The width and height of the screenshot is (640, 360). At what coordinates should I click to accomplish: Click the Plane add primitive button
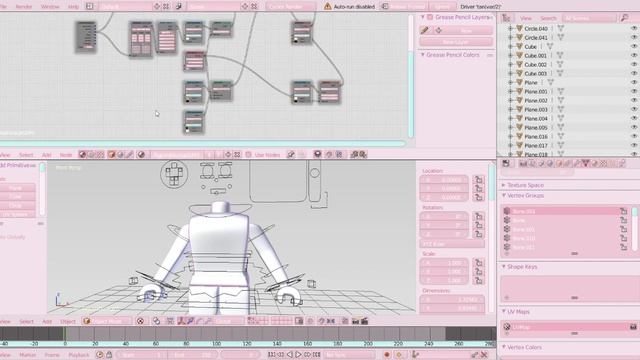point(16,188)
